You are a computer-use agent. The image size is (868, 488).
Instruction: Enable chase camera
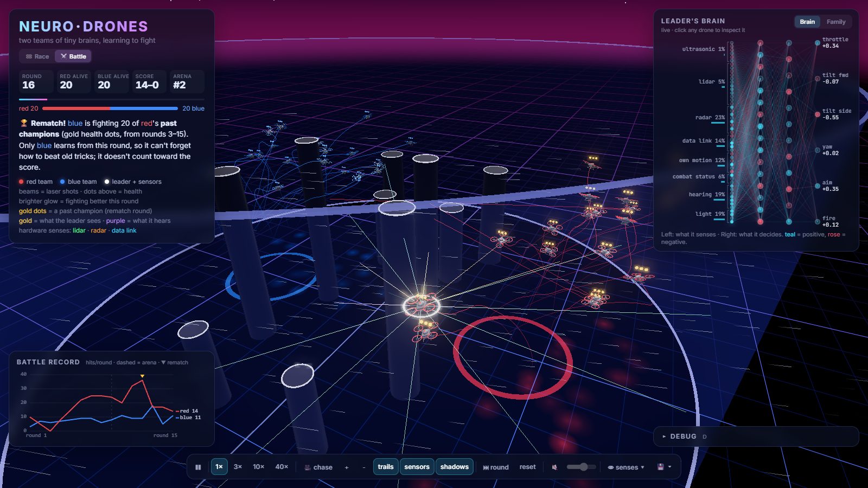[318, 467]
